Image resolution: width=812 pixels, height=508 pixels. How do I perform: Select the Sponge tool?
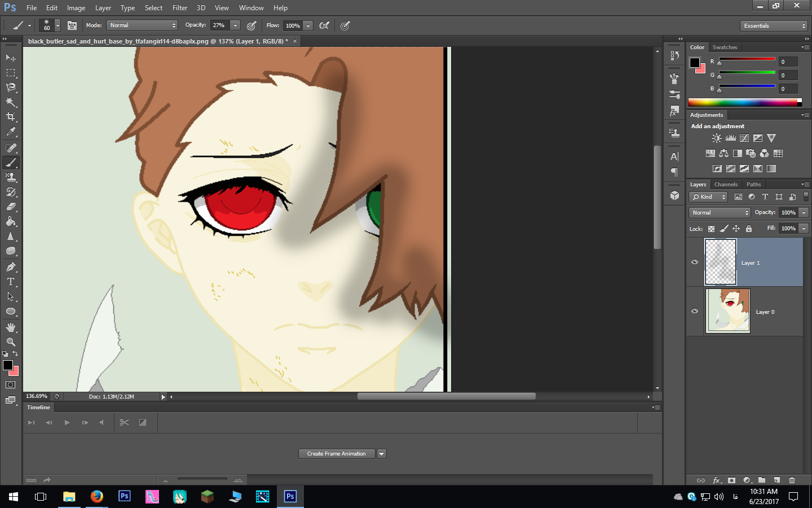(11, 251)
